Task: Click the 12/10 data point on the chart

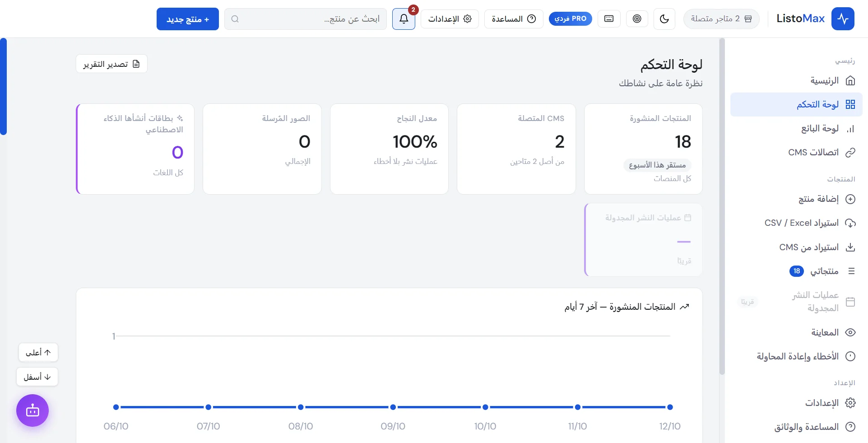Action: pyautogui.click(x=670, y=407)
